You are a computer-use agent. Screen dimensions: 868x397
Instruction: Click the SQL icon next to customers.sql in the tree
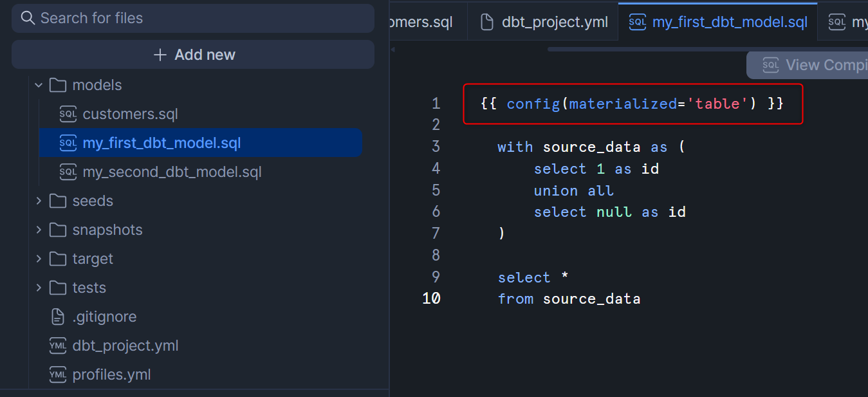(x=68, y=114)
